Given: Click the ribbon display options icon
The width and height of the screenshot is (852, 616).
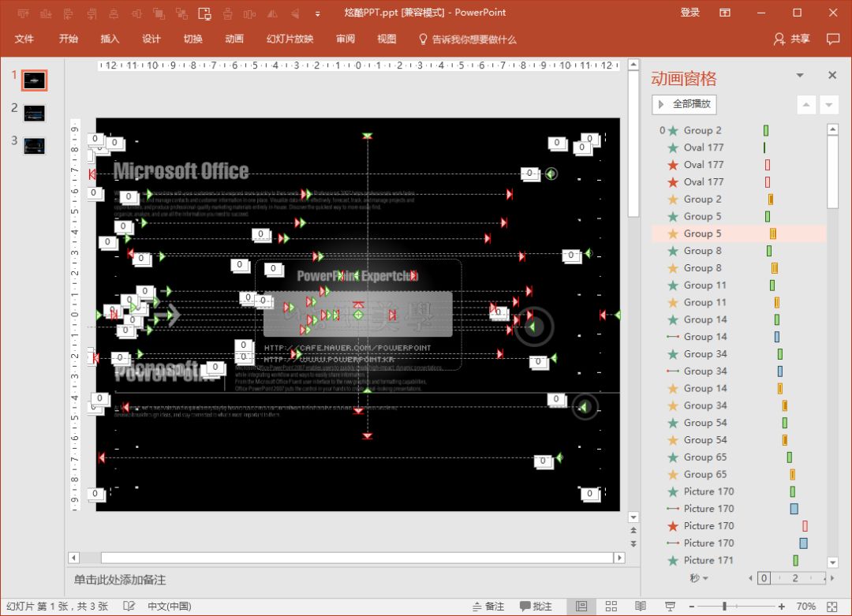Looking at the screenshot, I should (x=724, y=13).
